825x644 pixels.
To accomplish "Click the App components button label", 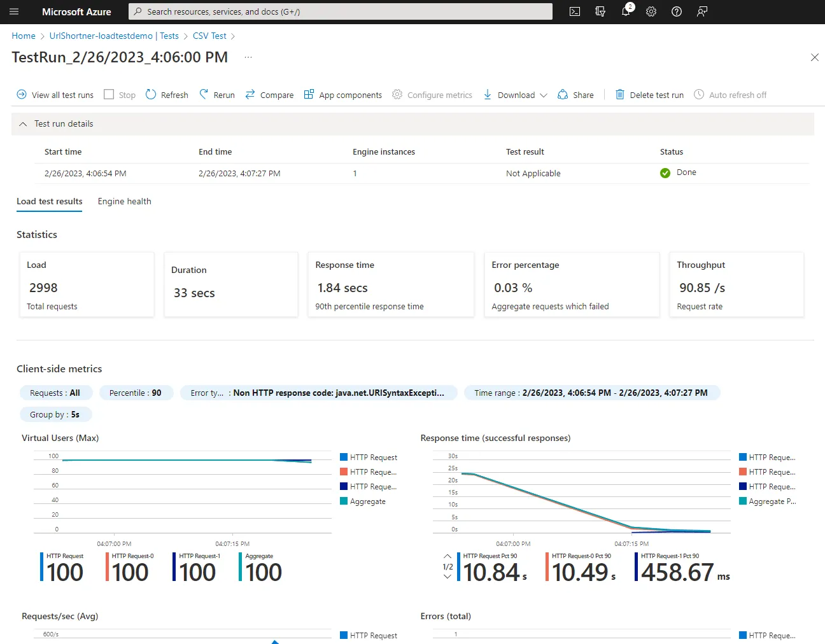I will [351, 95].
